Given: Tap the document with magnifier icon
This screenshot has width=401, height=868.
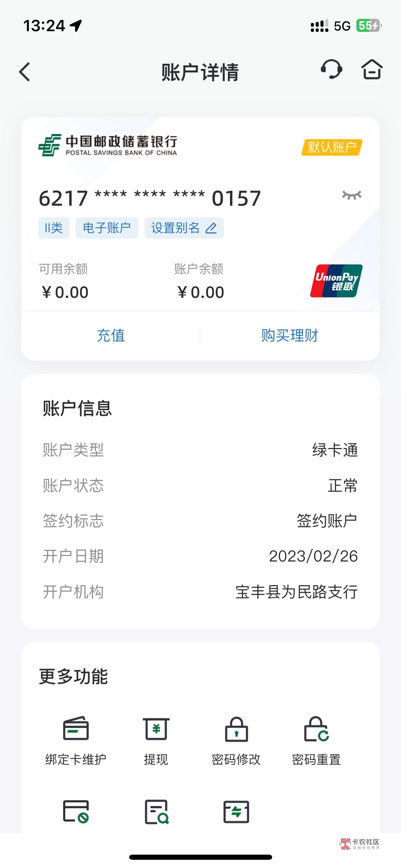Looking at the screenshot, I should [156, 811].
